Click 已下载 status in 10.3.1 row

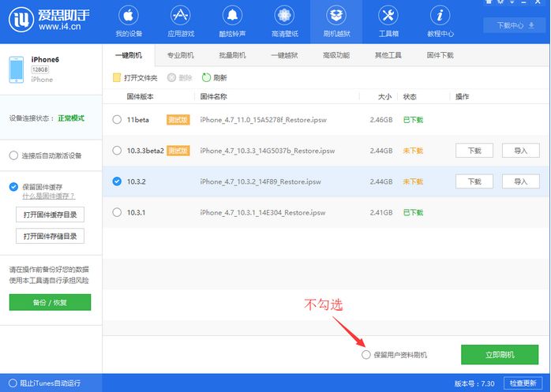pyautogui.click(x=414, y=212)
